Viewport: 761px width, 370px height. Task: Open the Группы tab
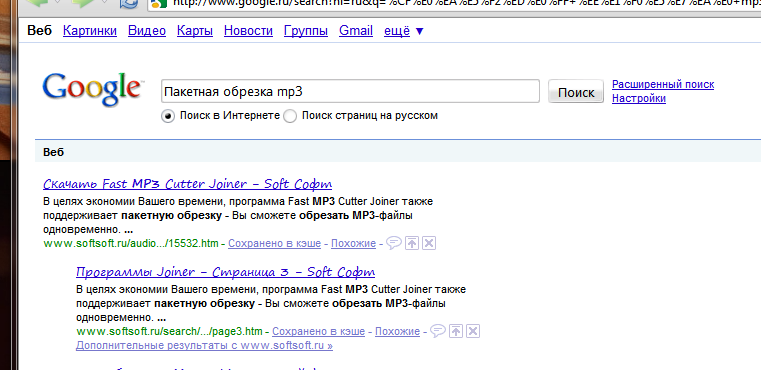click(306, 31)
